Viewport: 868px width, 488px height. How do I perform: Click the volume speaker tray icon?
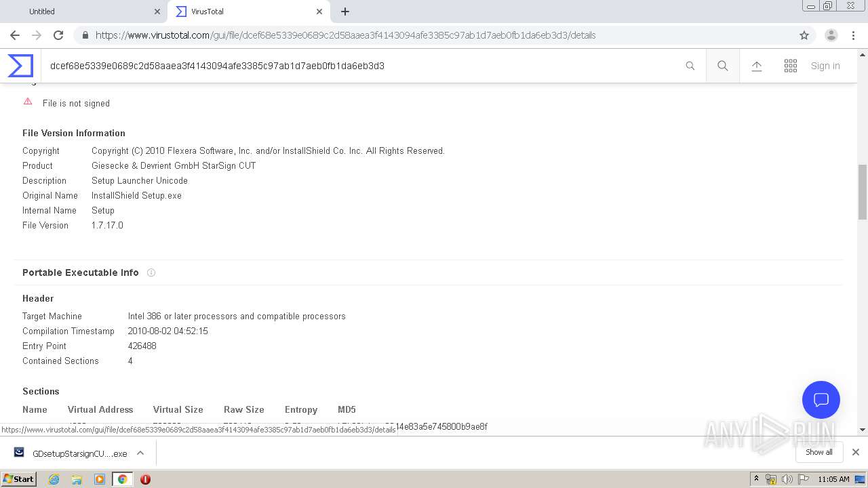point(787,479)
